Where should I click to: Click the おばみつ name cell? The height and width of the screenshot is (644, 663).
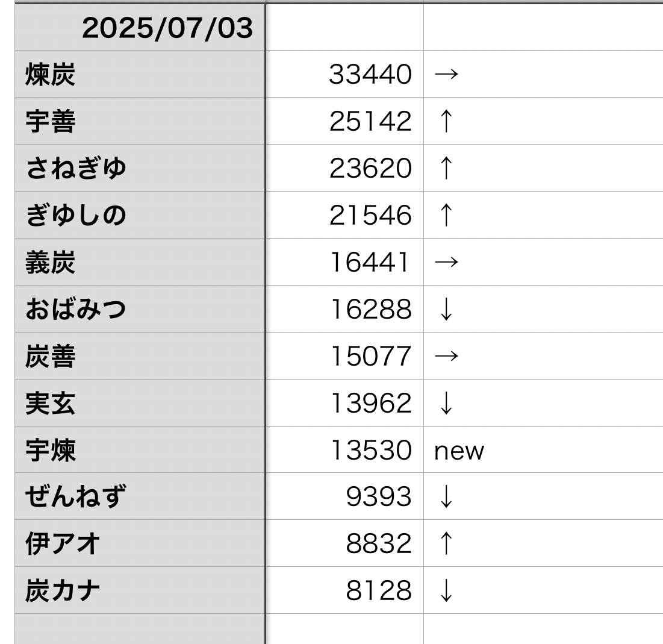(140, 309)
